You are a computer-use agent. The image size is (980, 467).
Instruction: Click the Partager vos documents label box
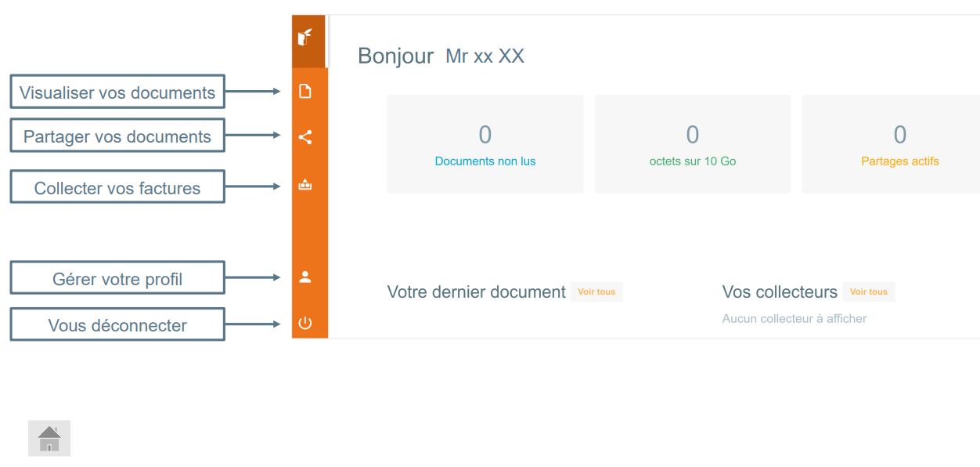(x=117, y=135)
